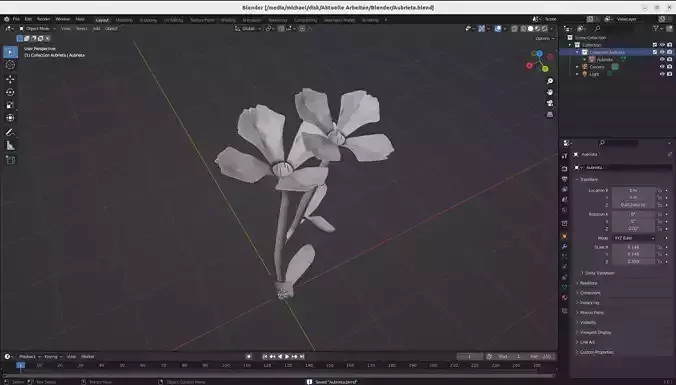Select the Annotate tool
The width and height of the screenshot is (676, 385).
coord(10,132)
